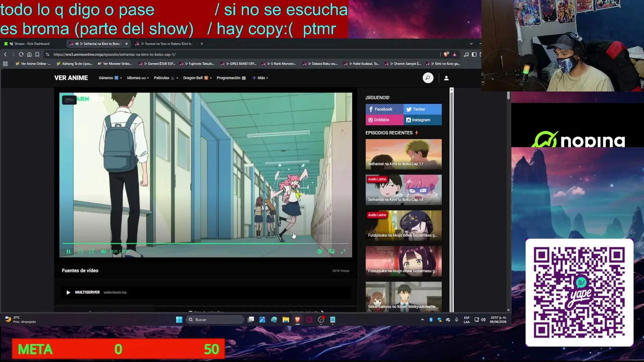Follow on Facebook button
This screenshot has height=362, width=644.
click(x=384, y=109)
